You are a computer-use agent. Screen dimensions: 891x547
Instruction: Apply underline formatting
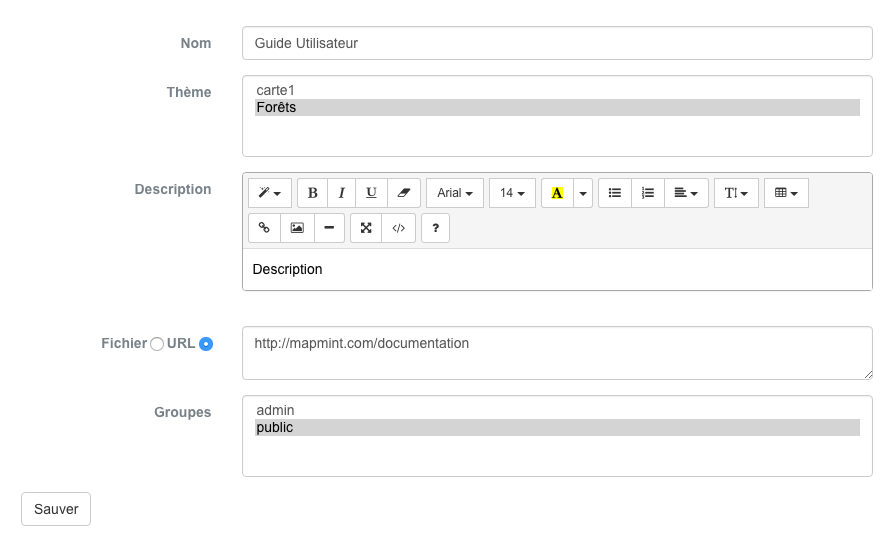coord(371,193)
